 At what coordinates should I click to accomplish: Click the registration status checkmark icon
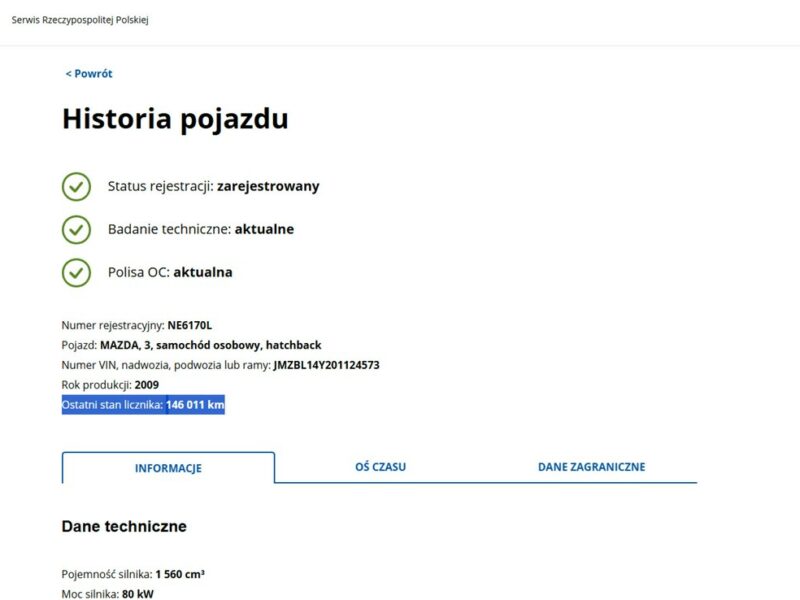77,186
